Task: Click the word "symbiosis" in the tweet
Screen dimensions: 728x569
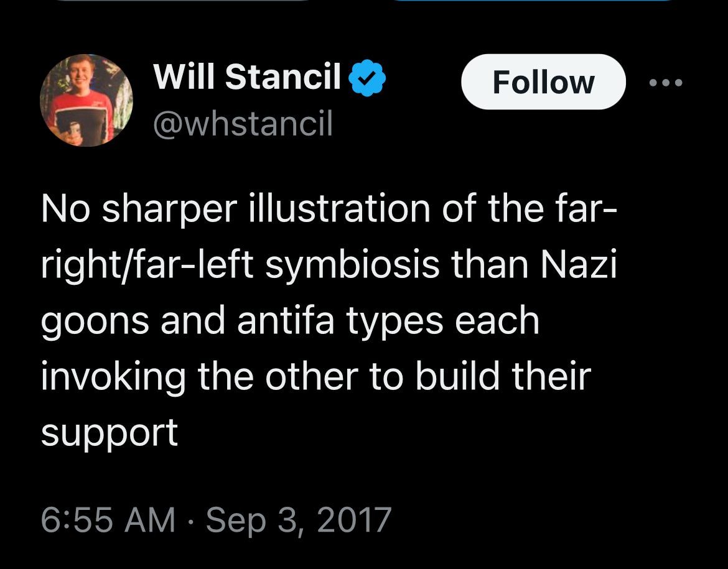Action: point(352,265)
